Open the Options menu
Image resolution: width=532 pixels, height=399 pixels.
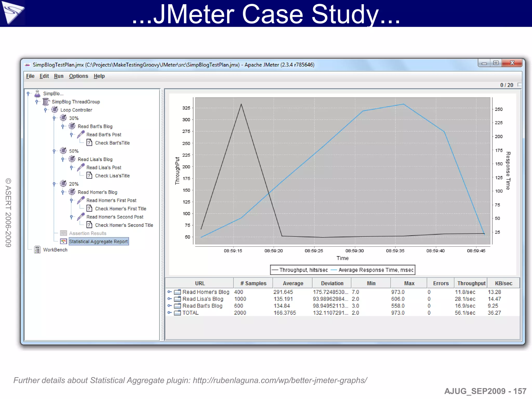click(78, 76)
